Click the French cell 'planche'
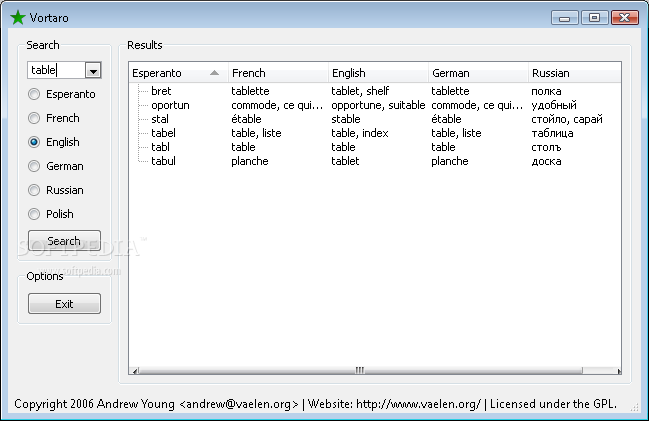 [250, 161]
